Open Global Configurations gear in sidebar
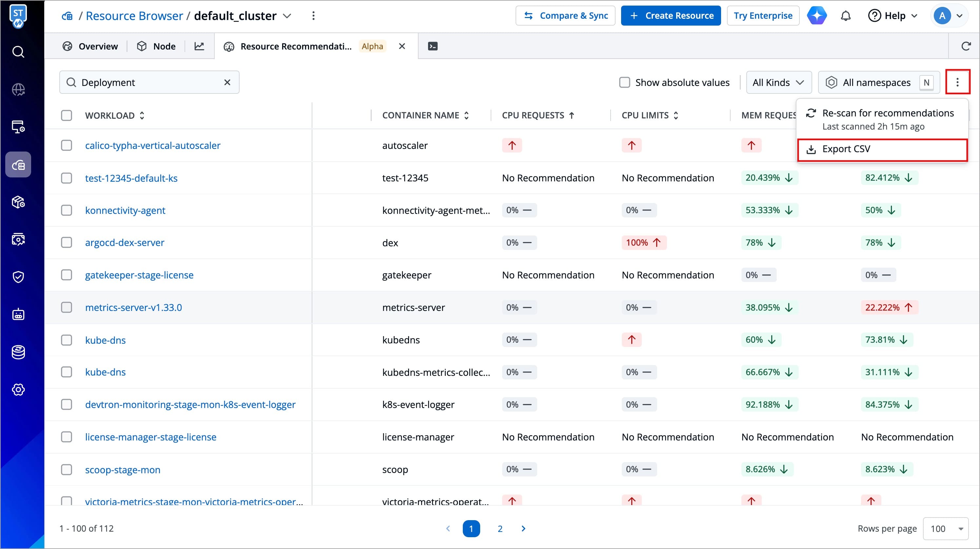The image size is (980, 549). (18, 390)
